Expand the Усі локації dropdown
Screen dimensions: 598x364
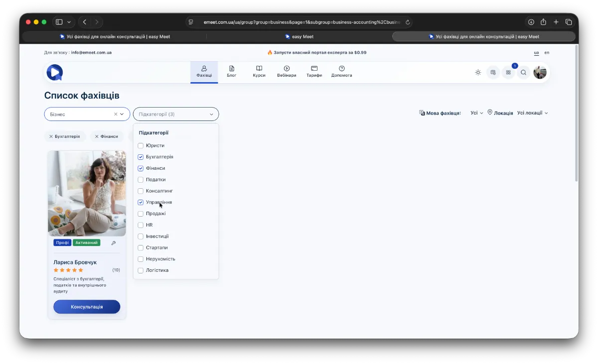pos(532,113)
